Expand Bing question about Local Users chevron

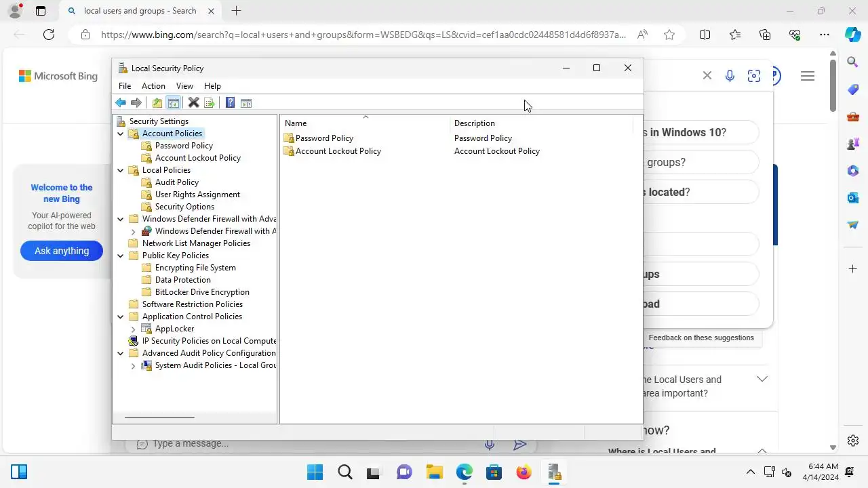coord(762,380)
